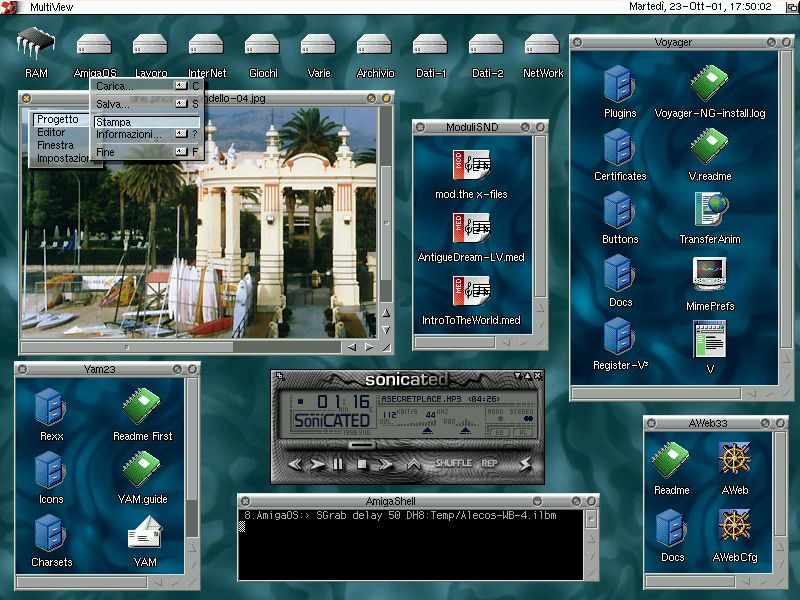Screen dimensions: 800x600
Task: Open the mod.the x-files music module
Action: click(470, 166)
